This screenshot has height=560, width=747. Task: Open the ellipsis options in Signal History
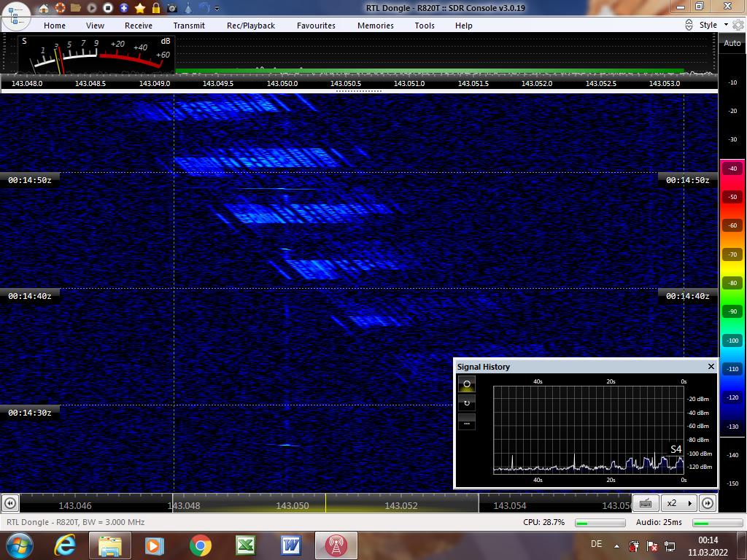[467, 423]
